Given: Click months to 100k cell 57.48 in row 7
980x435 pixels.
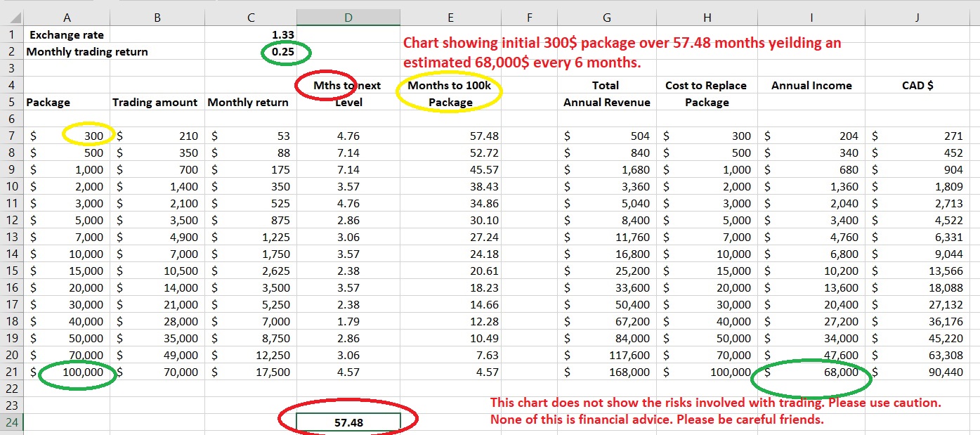Looking at the screenshot, I should click(x=450, y=136).
